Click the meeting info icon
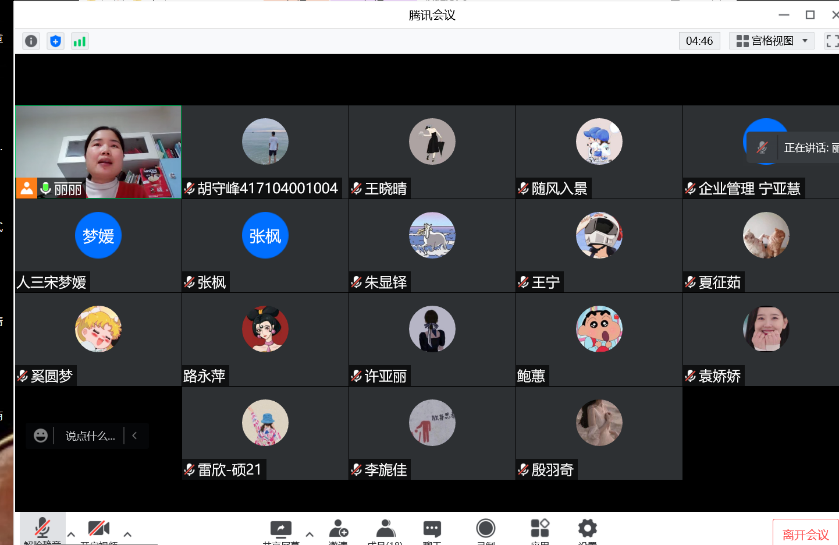The height and width of the screenshot is (545, 839). pyautogui.click(x=31, y=41)
